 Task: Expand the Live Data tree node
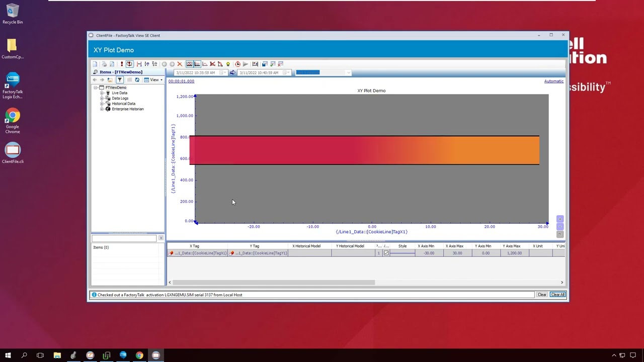[x=102, y=93]
